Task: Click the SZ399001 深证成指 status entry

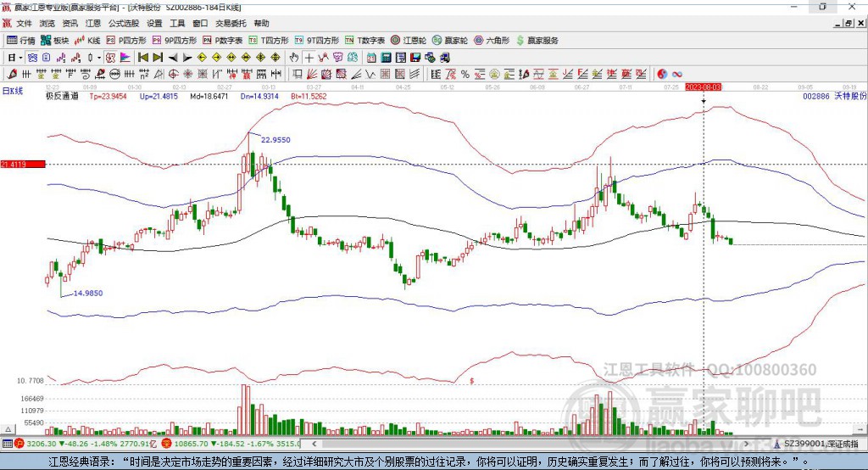Action: pyautogui.click(x=821, y=444)
